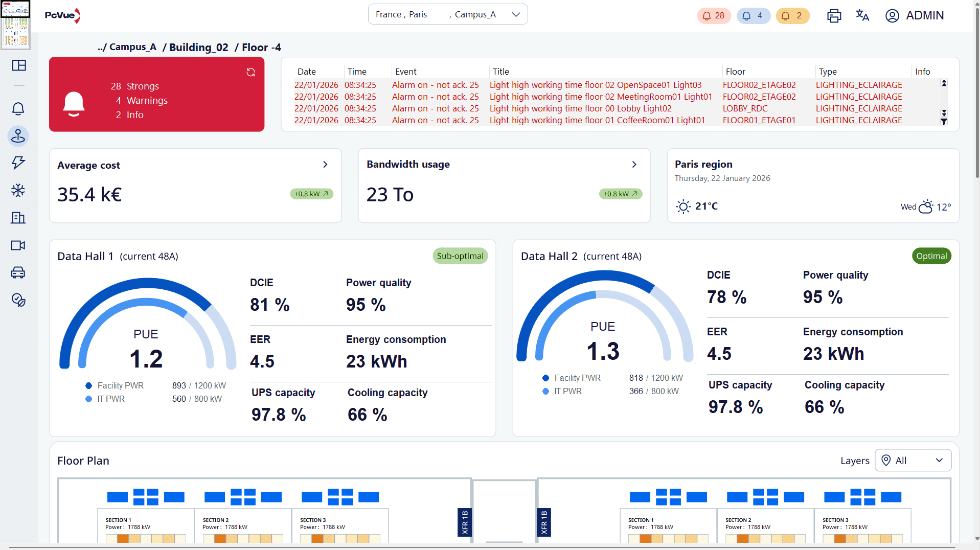The width and height of the screenshot is (980, 550).
Task: Click the red 28 alarms badge
Action: coord(714,16)
